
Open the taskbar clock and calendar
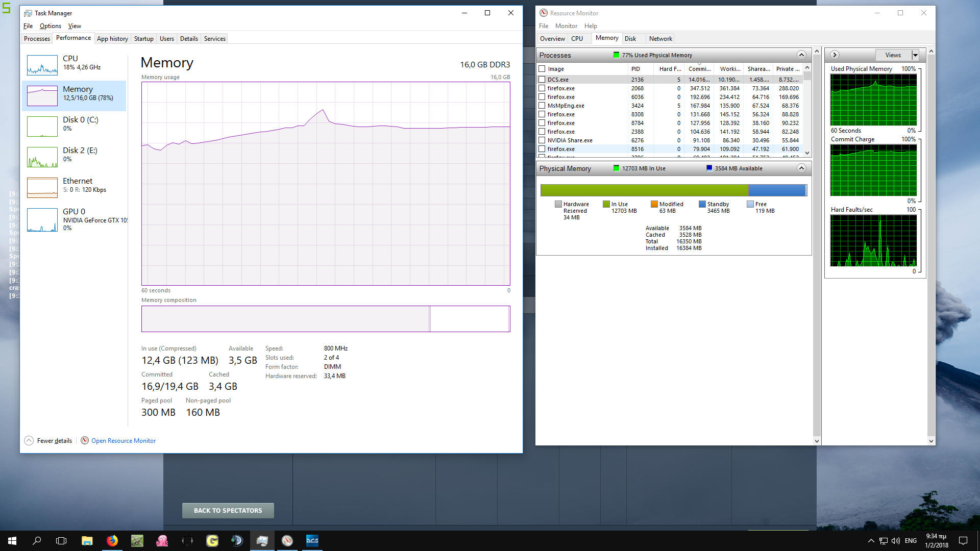pos(936,541)
